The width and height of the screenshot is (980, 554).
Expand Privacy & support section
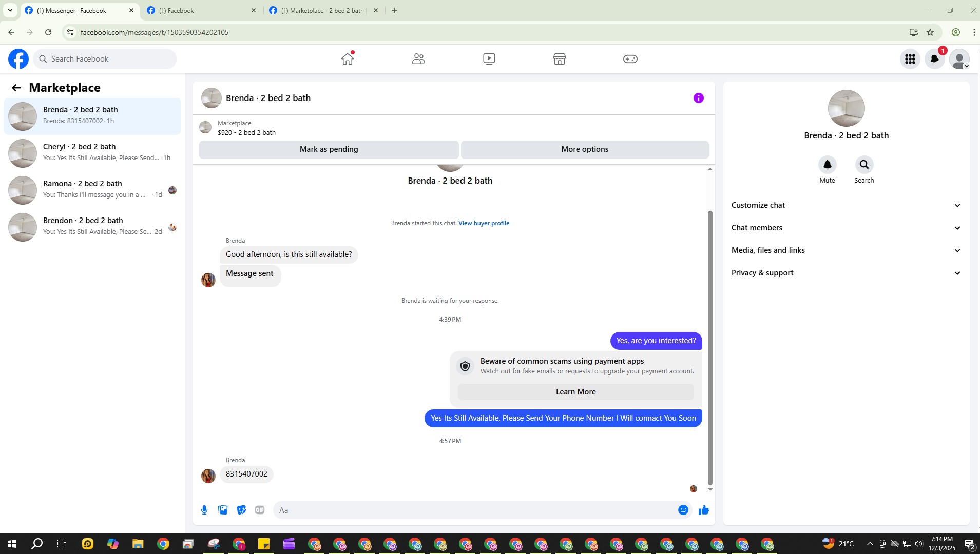pyautogui.click(x=846, y=273)
